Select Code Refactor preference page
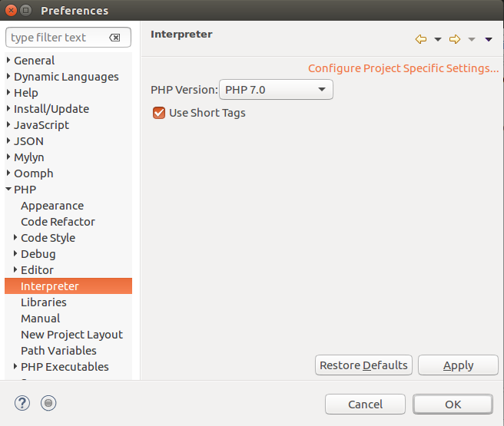The width and height of the screenshot is (504, 426). pyautogui.click(x=58, y=222)
